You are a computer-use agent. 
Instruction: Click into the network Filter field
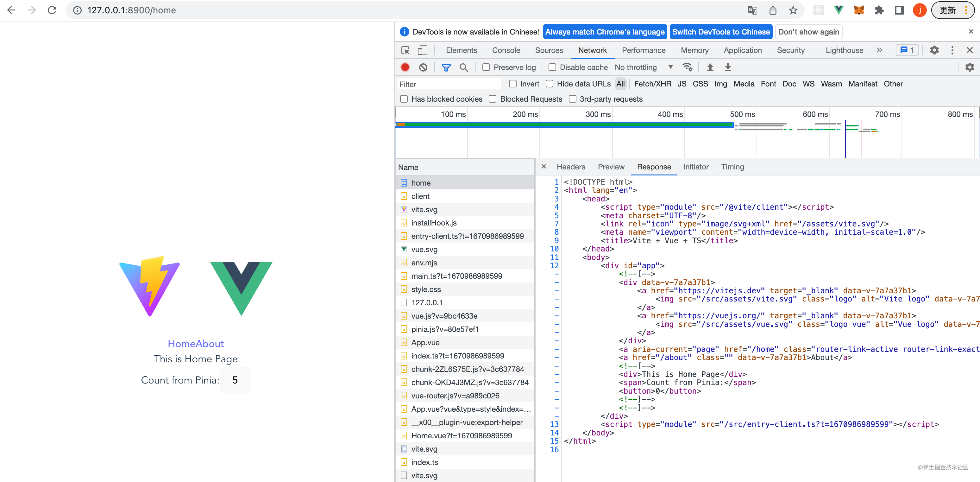[x=449, y=84]
